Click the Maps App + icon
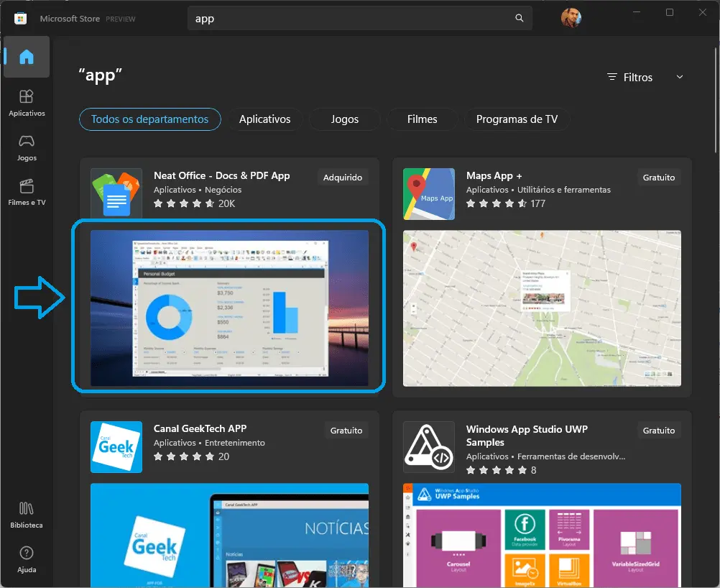This screenshot has width=720, height=588. click(429, 193)
